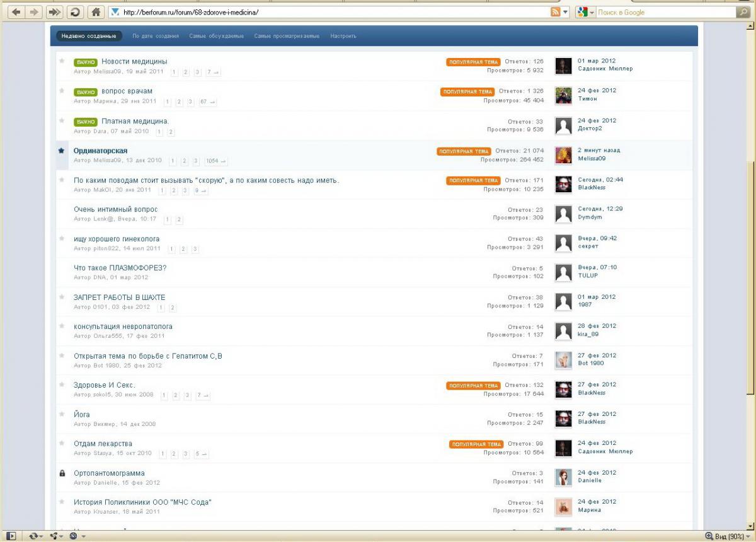This screenshot has height=542, width=756.
Task: Toggle the side panel icon in status bar
Action: point(11,536)
